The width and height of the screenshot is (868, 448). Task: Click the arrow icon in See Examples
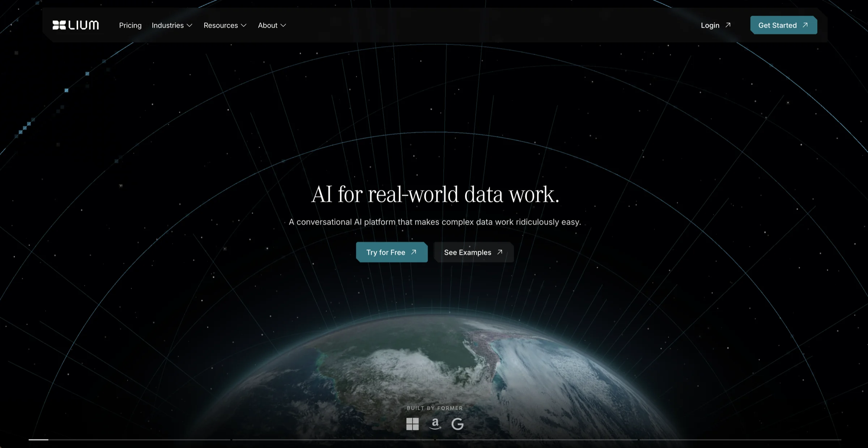coord(500,252)
